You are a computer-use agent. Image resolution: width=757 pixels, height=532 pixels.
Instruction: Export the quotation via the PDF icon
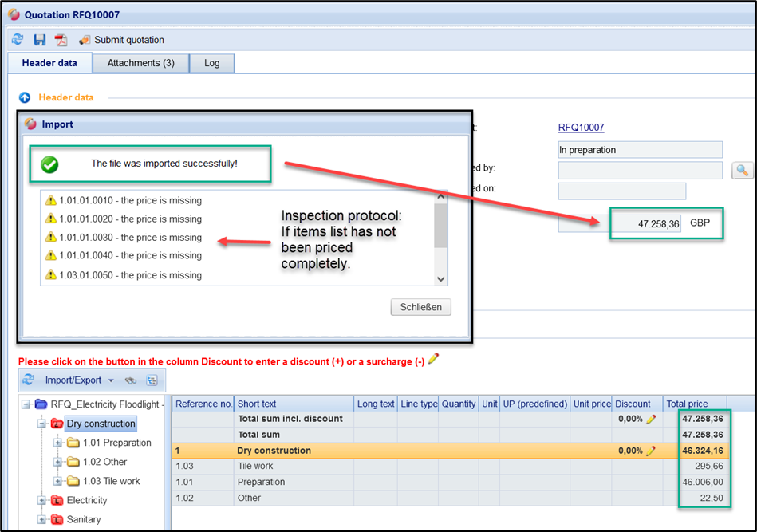(x=61, y=40)
